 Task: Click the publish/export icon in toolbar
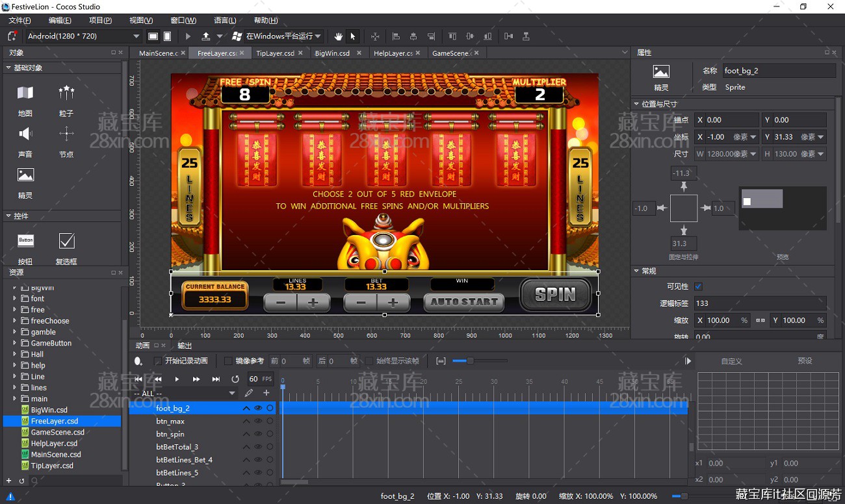click(x=206, y=36)
